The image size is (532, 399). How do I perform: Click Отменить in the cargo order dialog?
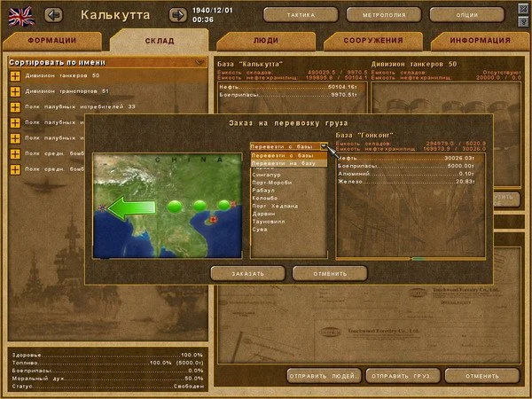click(329, 273)
